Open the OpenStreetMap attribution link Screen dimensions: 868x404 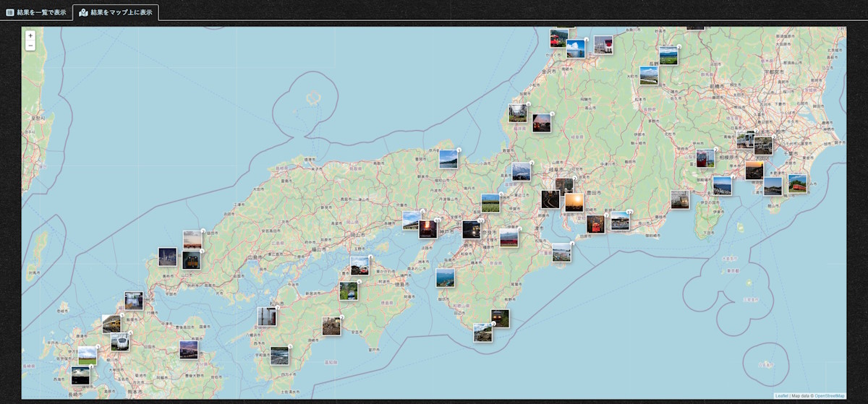tap(829, 395)
